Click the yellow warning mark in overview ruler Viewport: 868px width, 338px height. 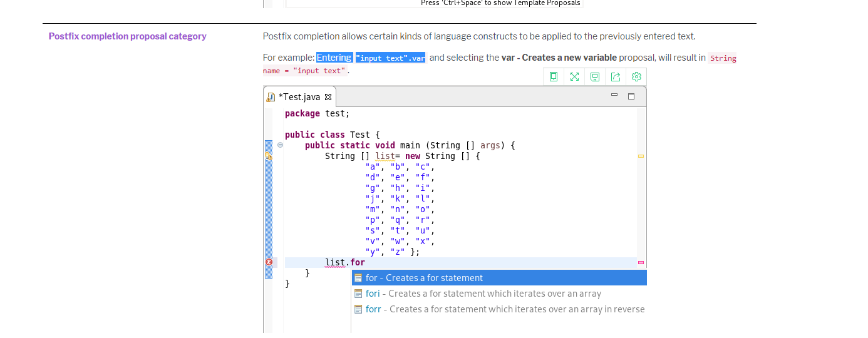click(x=641, y=156)
